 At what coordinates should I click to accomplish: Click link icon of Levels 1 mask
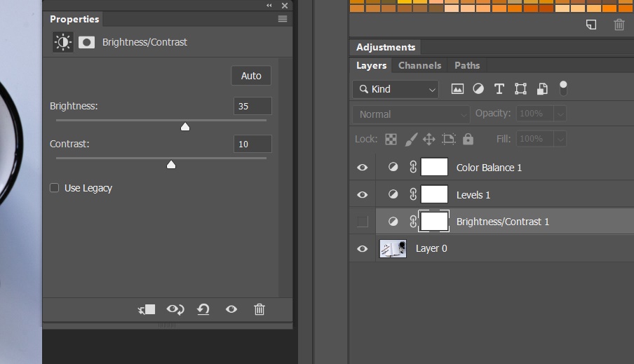[x=413, y=194]
